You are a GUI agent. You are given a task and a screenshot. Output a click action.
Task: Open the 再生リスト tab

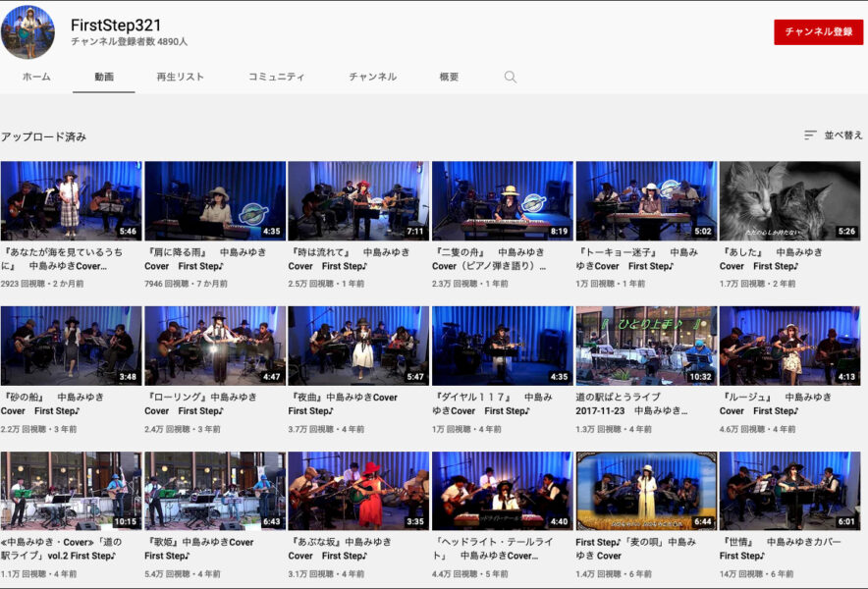pos(180,77)
